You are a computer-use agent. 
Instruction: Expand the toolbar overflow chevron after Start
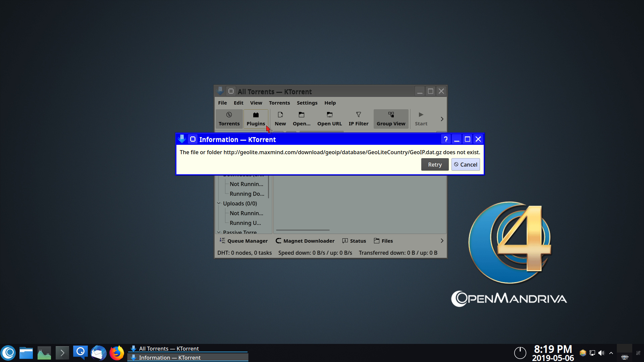pyautogui.click(x=442, y=119)
